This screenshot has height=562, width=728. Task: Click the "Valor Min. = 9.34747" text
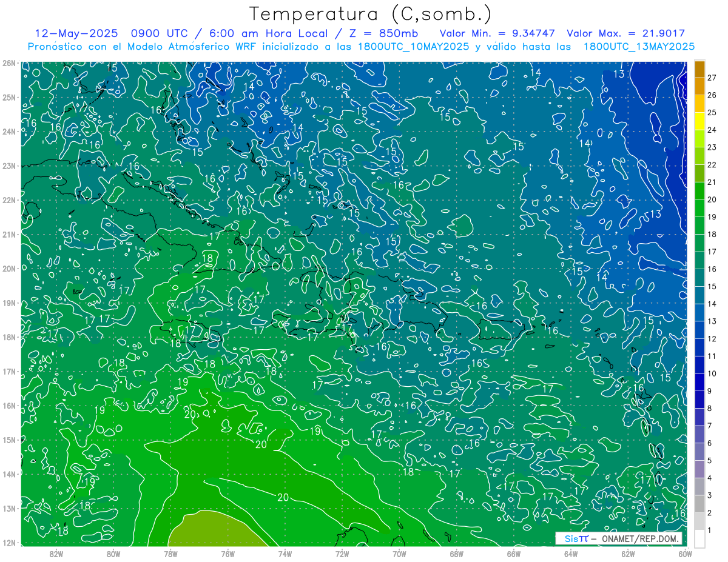[497, 33]
